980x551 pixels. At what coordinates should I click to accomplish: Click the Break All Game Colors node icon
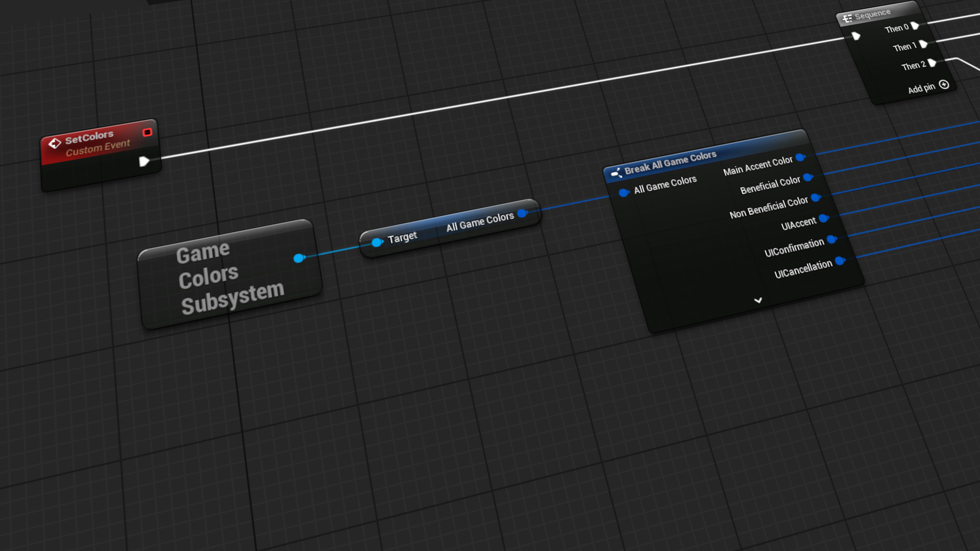(x=615, y=172)
